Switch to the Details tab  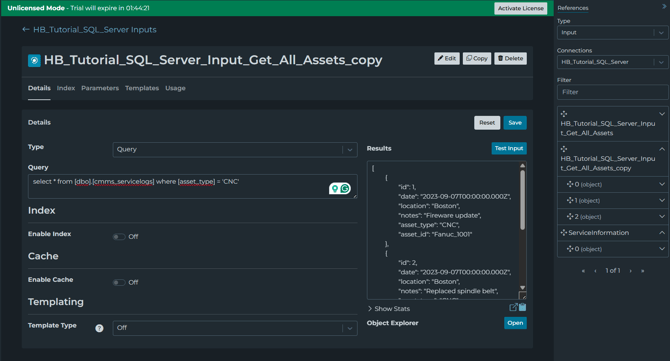[x=39, y=88]
